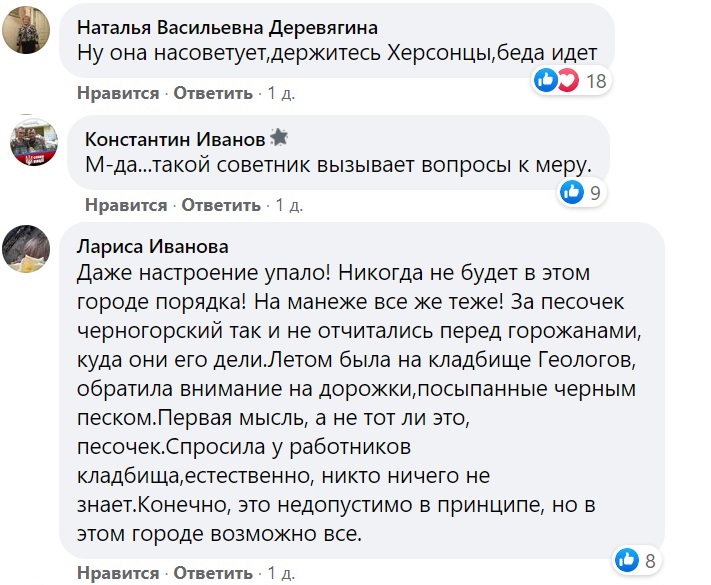This screenshot has height=585, width=711.
Task: Click the top fan badge next to Константин Иванов
Action: tap(279, 137)
